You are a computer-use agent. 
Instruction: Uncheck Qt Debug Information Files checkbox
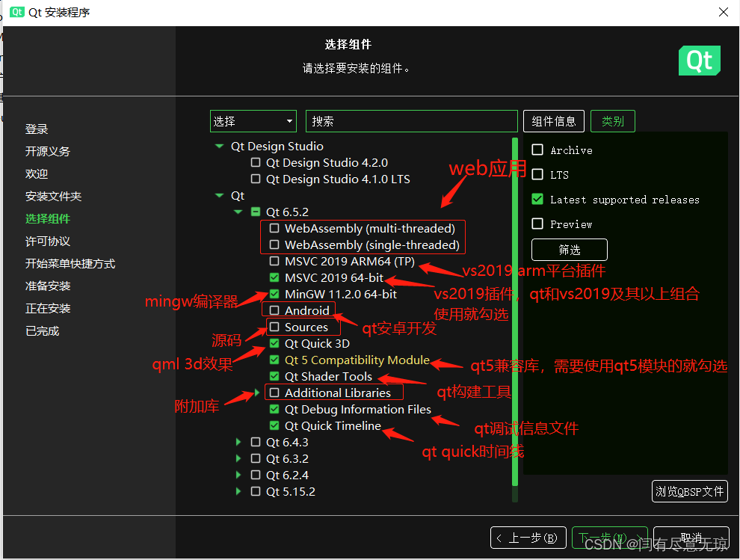tap(274, 409)
